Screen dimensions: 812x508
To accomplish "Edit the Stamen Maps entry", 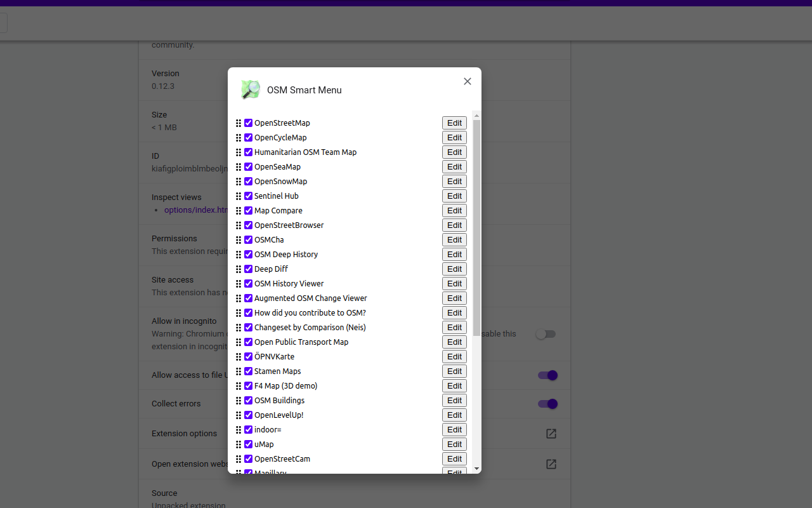I will [454, 371].
